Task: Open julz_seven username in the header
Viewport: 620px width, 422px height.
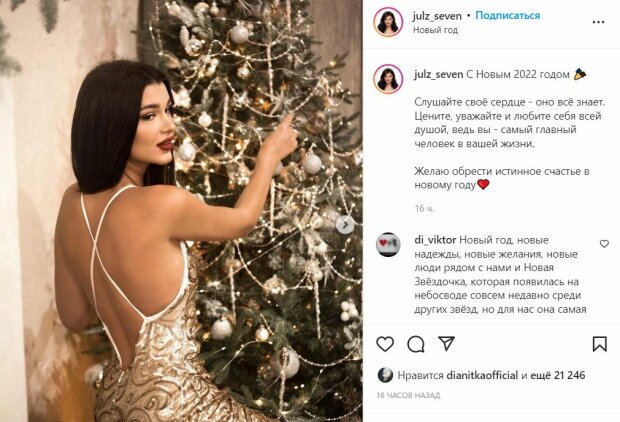Action: (437, 16)
